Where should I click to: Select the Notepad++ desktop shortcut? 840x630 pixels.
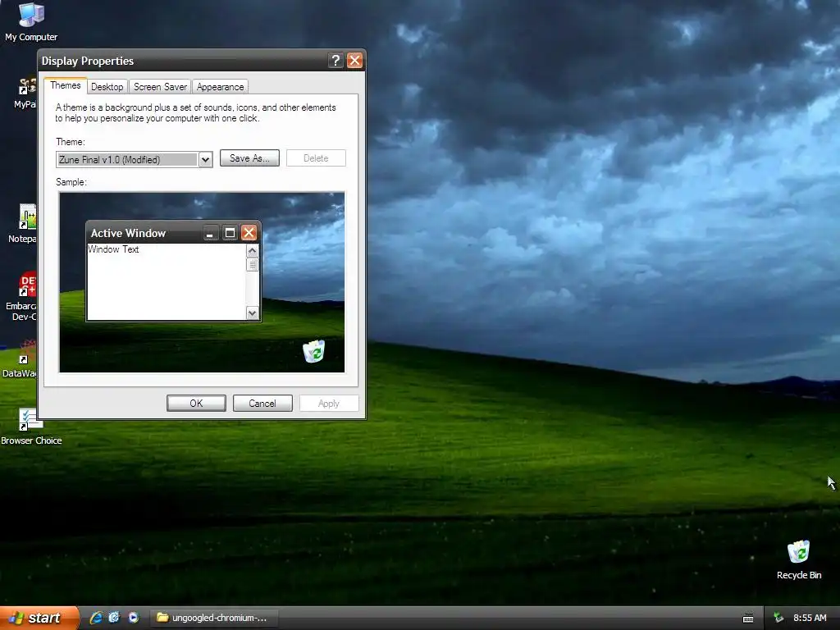[23, 224]
